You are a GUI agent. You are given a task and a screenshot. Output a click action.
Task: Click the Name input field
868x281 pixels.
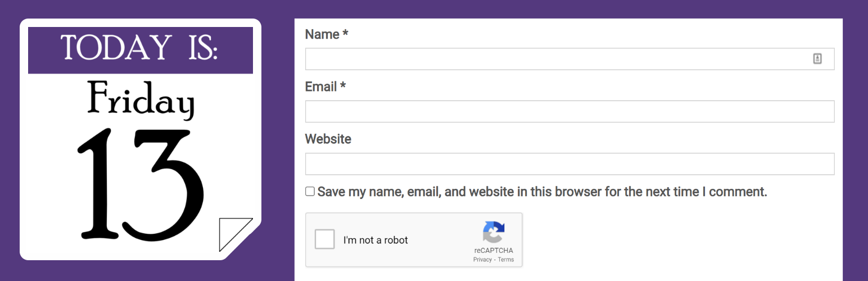pos(569,59)
